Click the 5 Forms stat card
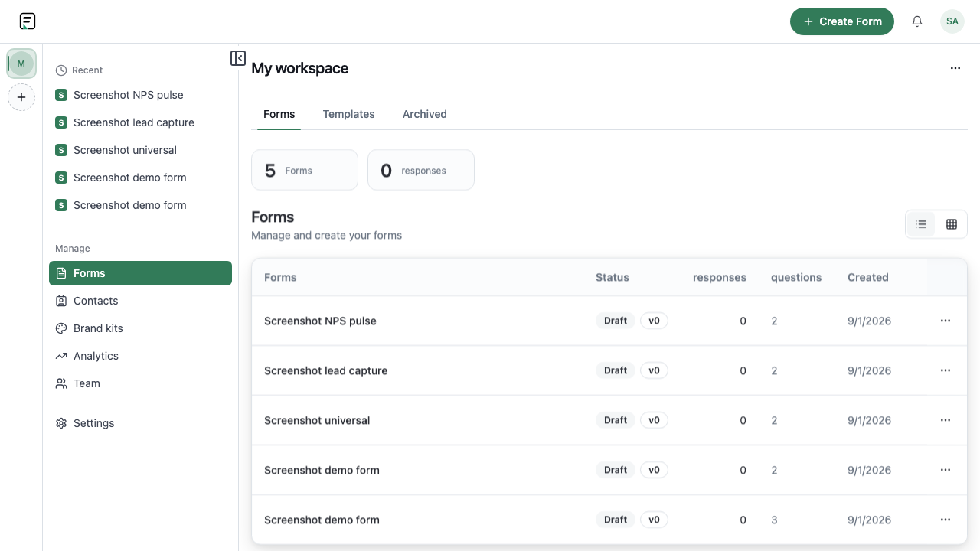 point(305,170)
